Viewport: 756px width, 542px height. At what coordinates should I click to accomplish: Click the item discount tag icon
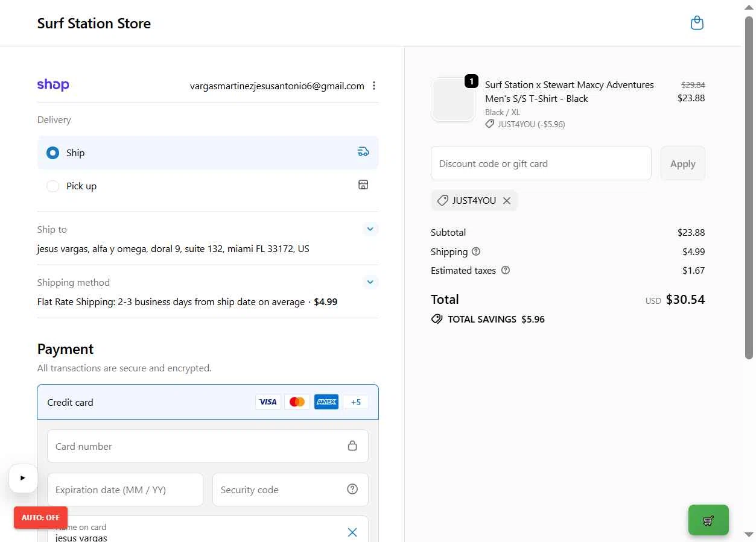click(x=490, y=124)
